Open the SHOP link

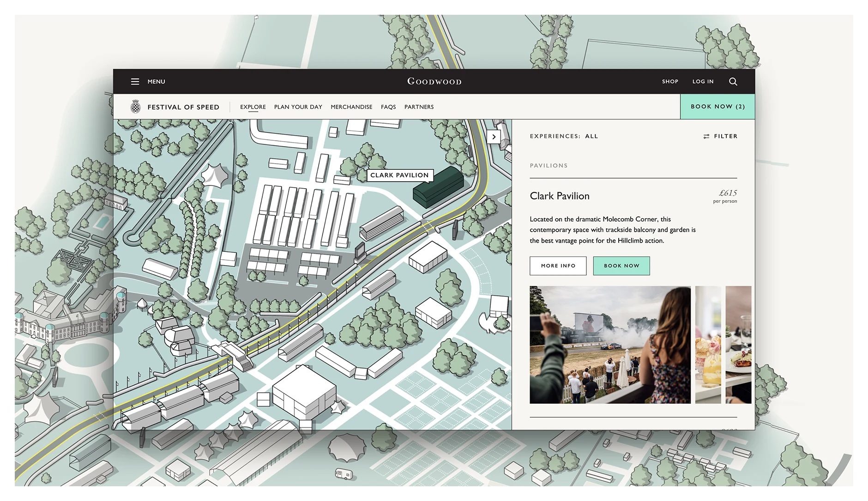point(670,82)
